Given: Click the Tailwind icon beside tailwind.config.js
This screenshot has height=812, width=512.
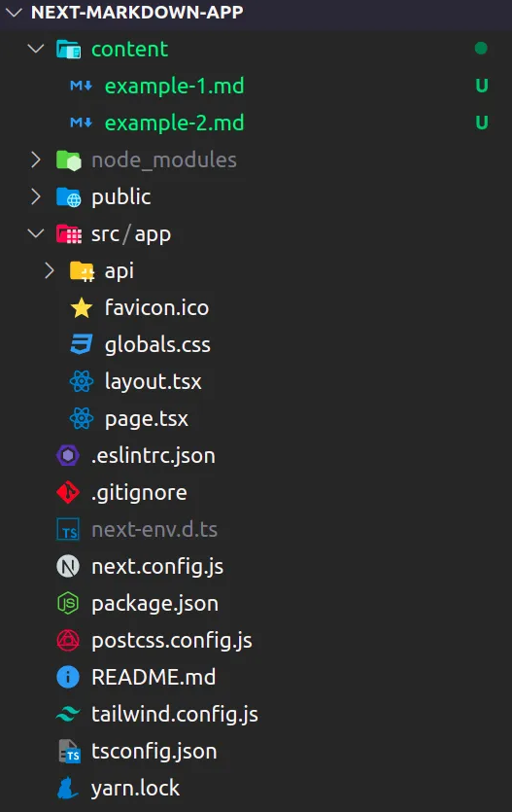Looking at the screenshot, I should pos(68,714).
